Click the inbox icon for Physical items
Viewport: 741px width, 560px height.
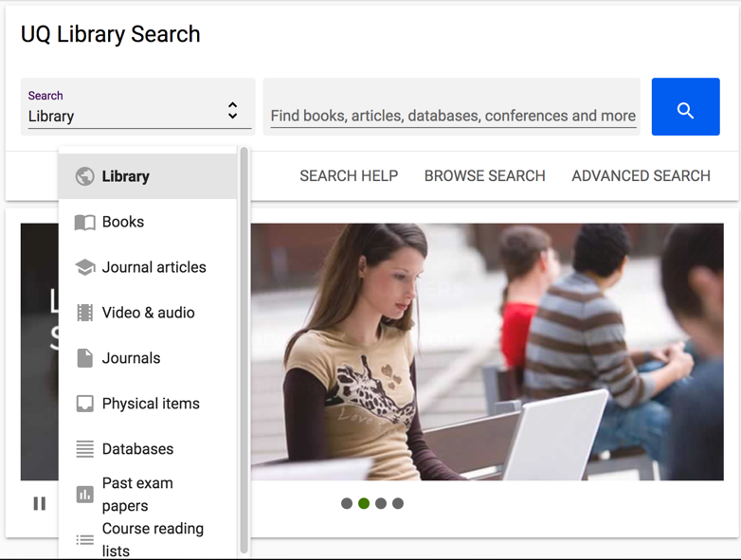[84, 404]
